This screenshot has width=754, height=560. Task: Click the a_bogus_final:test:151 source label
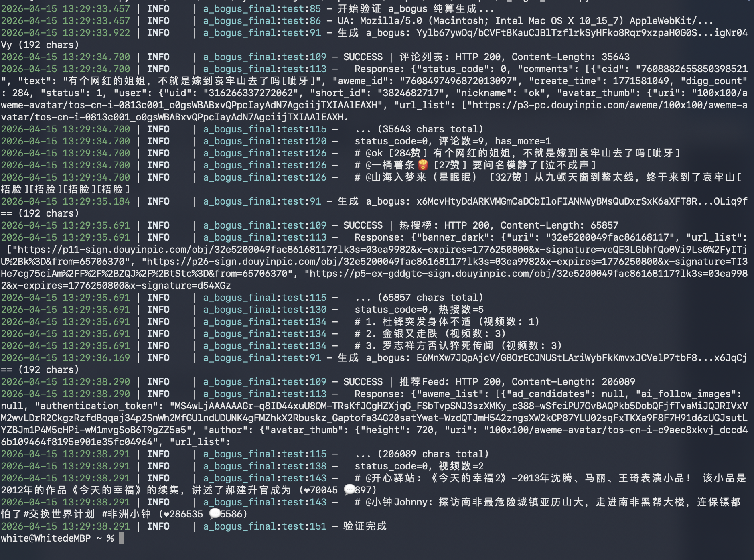click(x=265, y=526)
